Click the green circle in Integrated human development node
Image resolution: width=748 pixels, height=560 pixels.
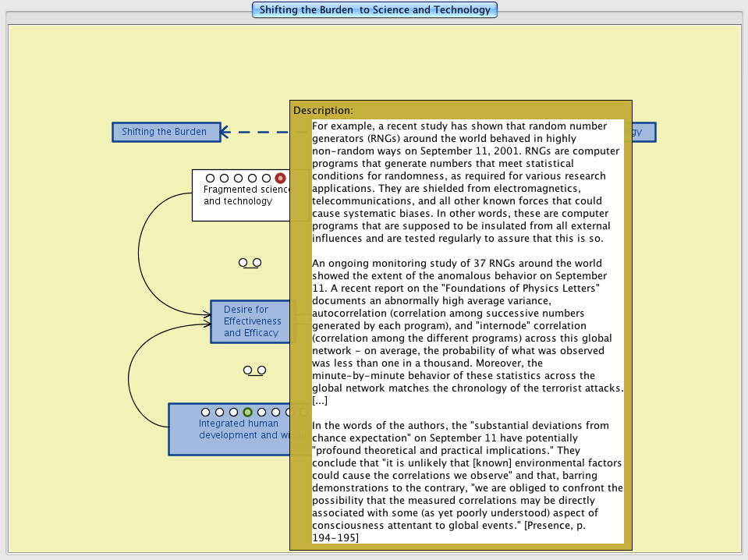coord(247,412)
